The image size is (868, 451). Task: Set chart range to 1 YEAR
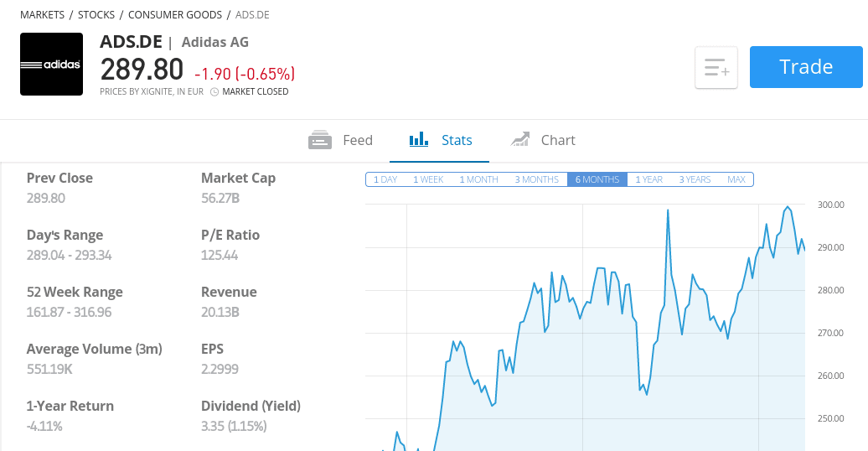point(648,179)
